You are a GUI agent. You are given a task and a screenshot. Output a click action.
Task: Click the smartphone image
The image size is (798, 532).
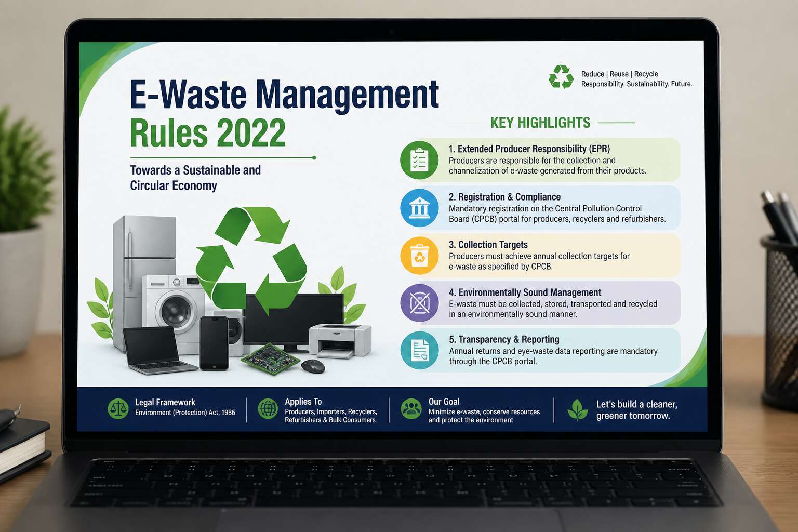click(214, 343)
